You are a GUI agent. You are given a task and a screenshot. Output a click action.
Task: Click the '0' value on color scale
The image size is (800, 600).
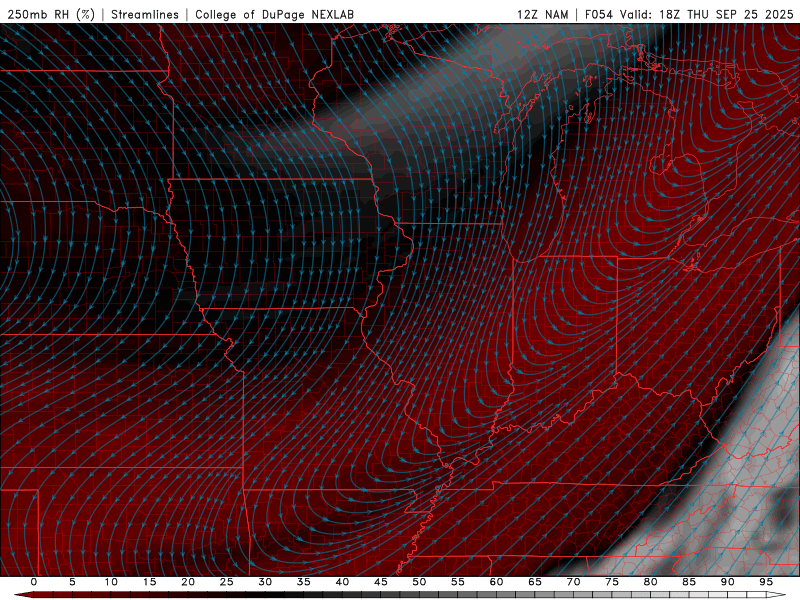pyautogui.click(x=34, y=582)
